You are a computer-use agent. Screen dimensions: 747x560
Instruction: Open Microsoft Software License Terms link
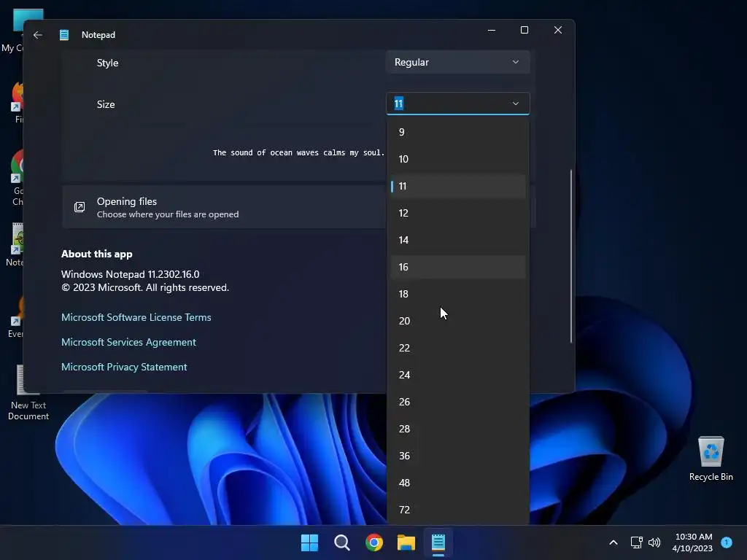click(136, 317)
